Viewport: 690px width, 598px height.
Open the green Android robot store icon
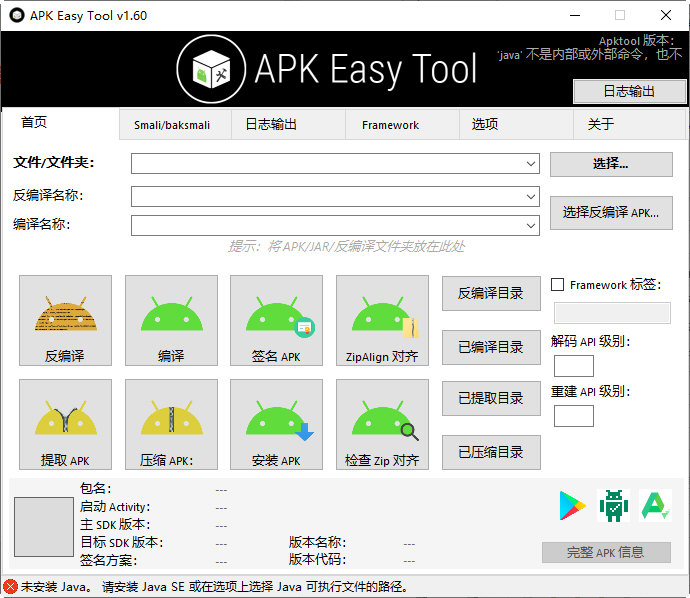[x=614, y=506]
